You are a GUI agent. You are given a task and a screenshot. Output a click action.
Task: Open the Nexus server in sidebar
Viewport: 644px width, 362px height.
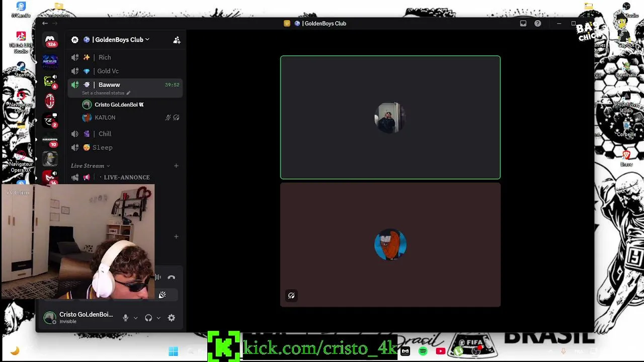pos(50,61)
